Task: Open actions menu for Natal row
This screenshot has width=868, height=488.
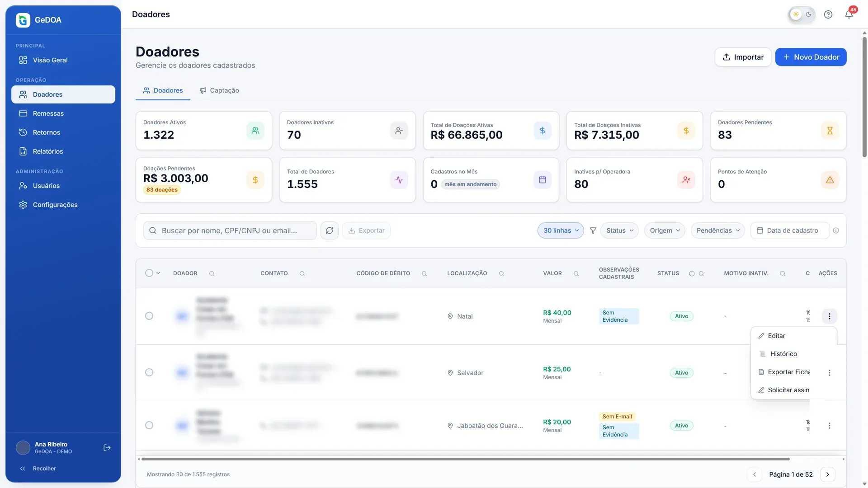Action: coord(829,316)
